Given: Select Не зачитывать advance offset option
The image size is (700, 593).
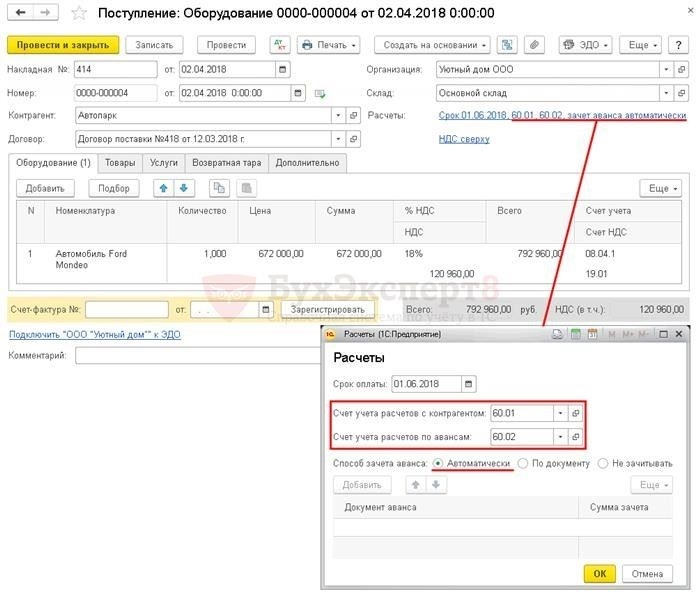Looking at the screenshot, I should tap(635, 464).
